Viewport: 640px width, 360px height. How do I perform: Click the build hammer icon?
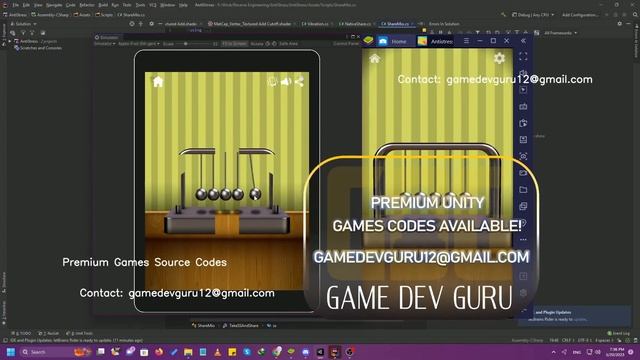(x=503, y=15)
